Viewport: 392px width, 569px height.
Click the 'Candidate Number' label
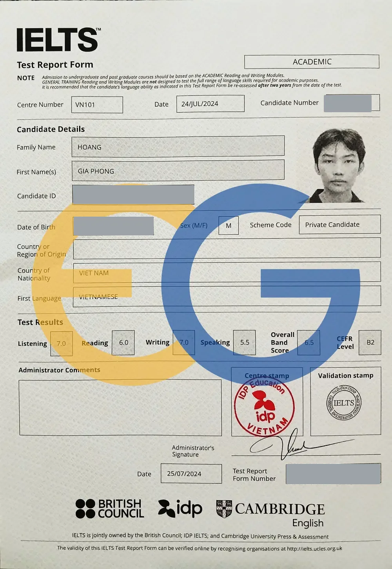tap(289, 103)
